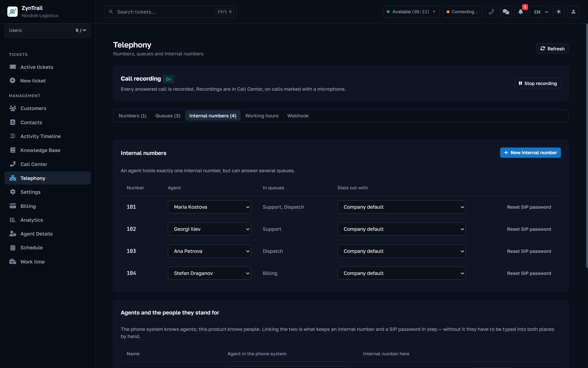
Task: Click the In queues column header
Action: 273,188
